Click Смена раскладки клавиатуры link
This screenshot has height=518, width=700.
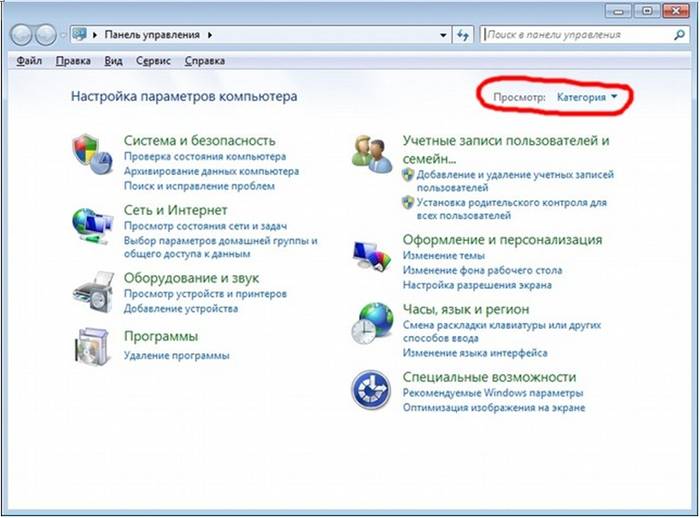click(x=502, y=331)
